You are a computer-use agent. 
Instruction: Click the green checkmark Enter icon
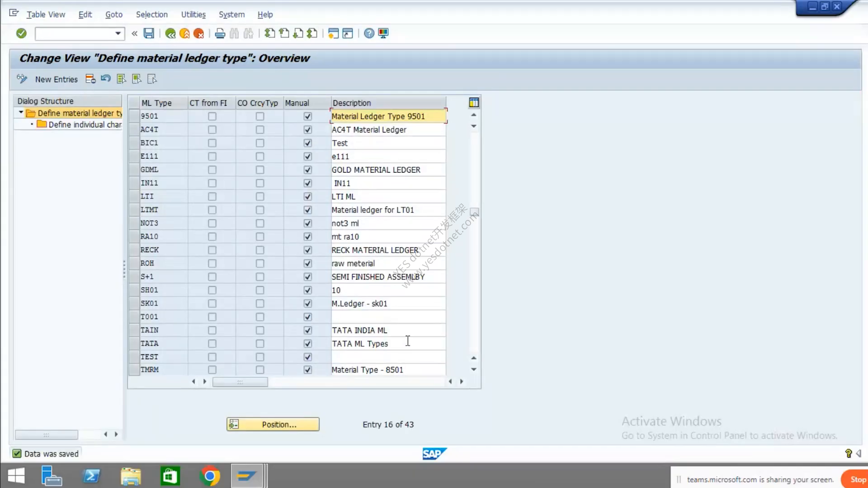[21, 33]
